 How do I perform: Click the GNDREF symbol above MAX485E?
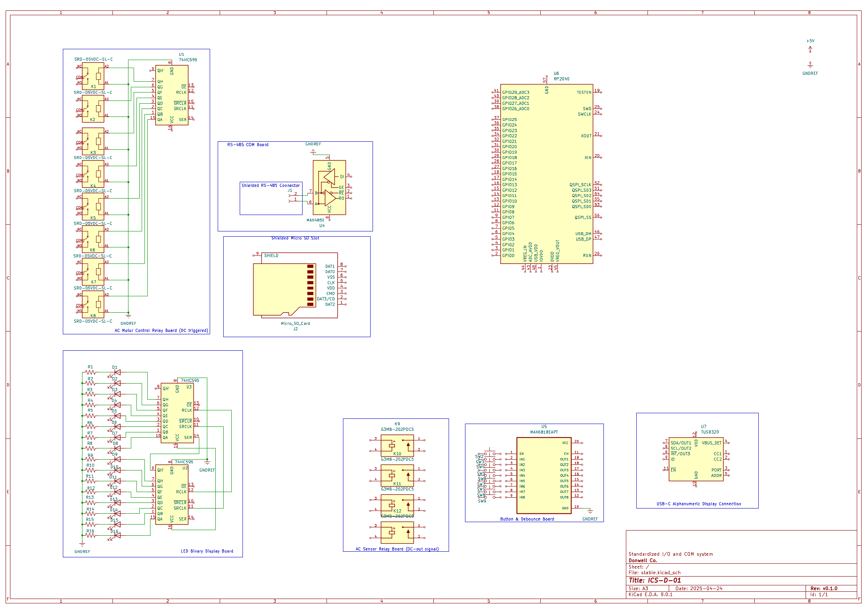click(x=313, y=152)
